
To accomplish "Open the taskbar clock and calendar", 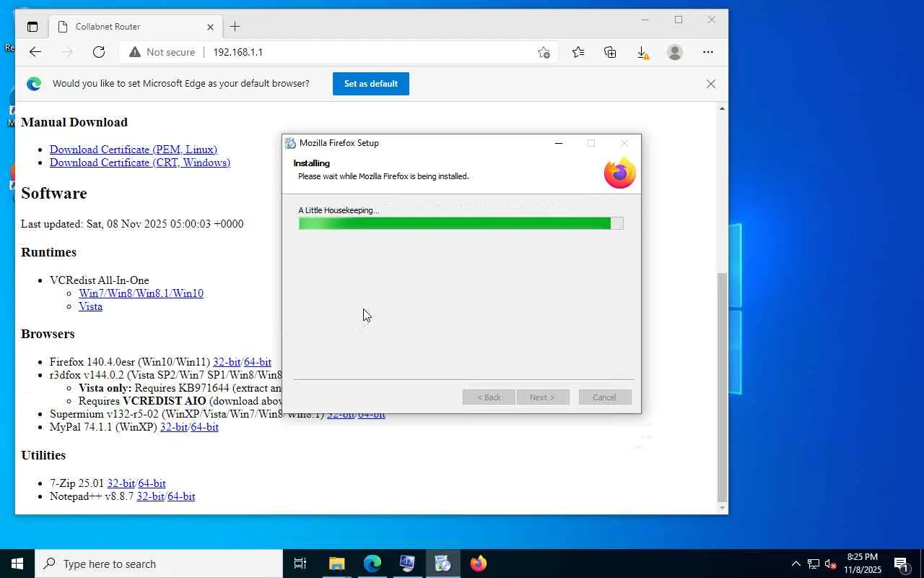I will tap(863, 564).
